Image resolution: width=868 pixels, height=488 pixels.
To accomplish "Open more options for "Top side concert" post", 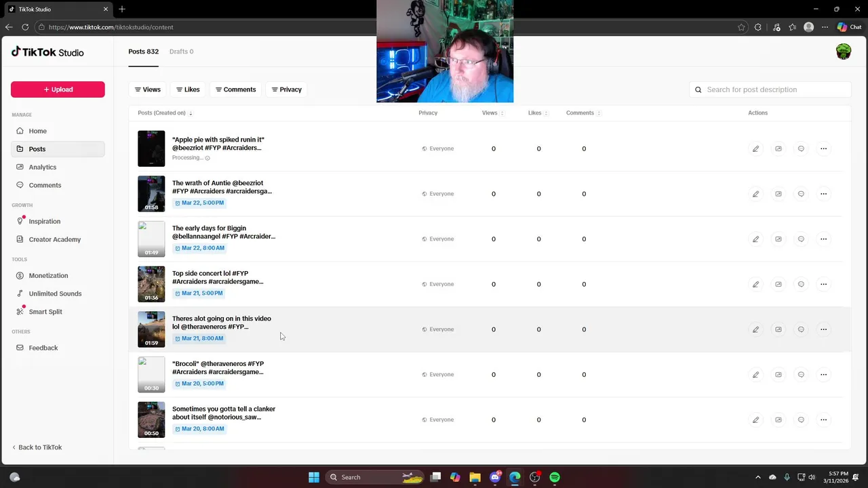I will pyautogui.click(x=823, y=284).
